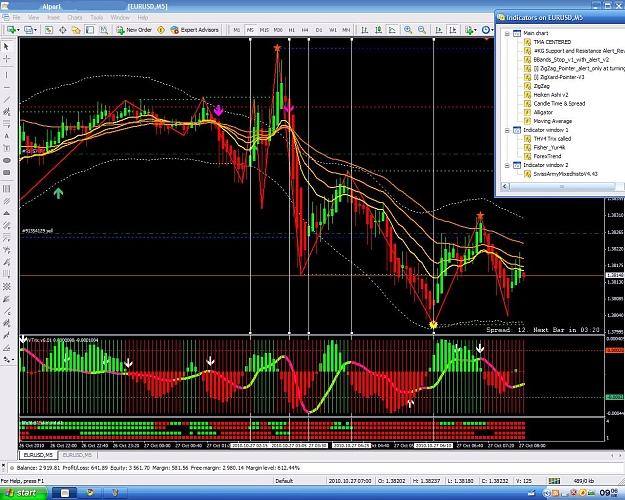Open the Strategy Tester icon
625x500 pixels.
click(104, 30)
